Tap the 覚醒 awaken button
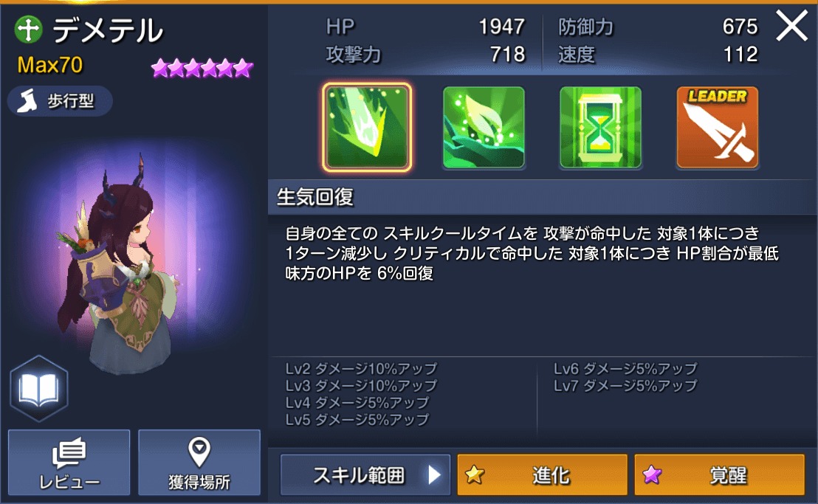Screen dimensions: 818x504 pos(719,474)
